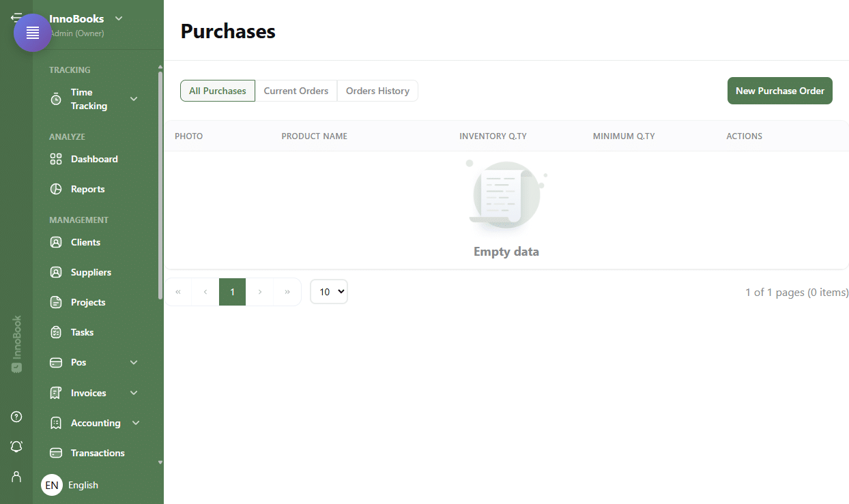The width and height of the screenshot is (849, 504).
Task: Expand the Pos submenu chevron
Action: pos(134,362)
